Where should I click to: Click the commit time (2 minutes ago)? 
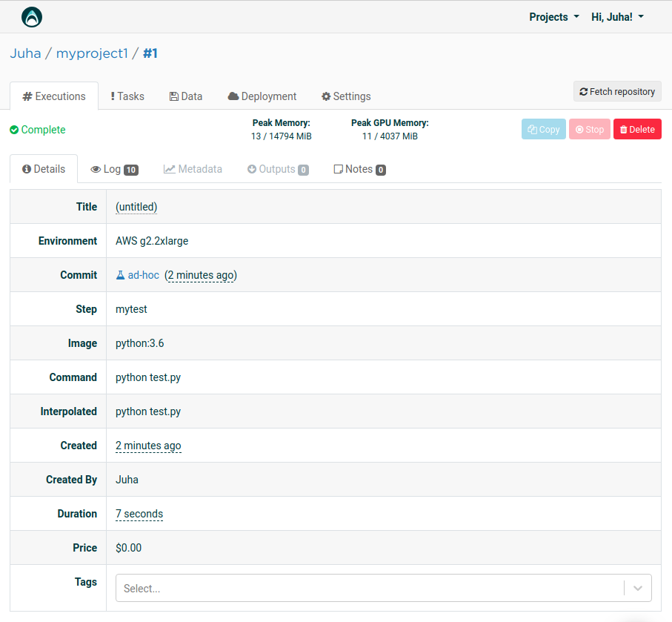coord(201,275)
